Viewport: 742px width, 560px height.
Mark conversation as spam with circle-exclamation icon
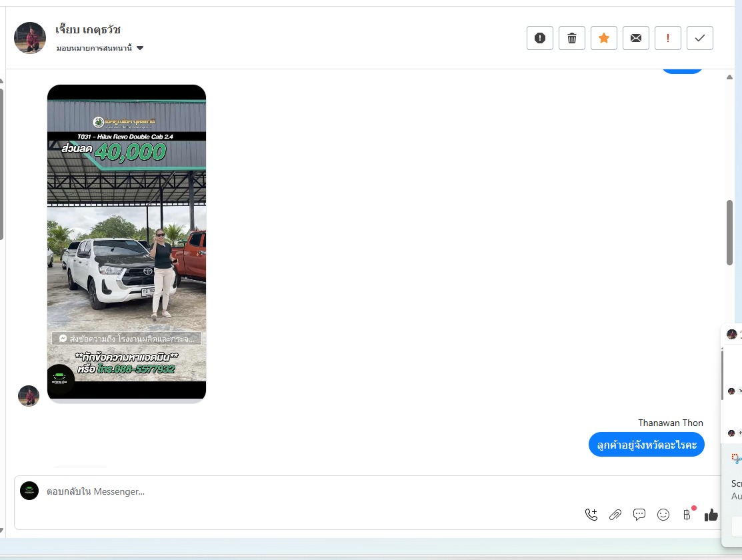540,38
